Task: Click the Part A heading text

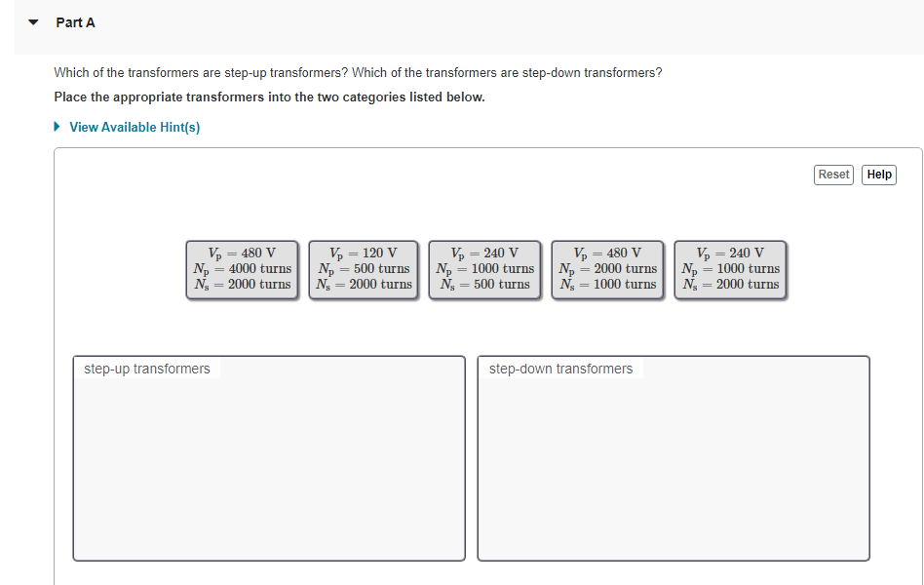Action: click(74, 21)
